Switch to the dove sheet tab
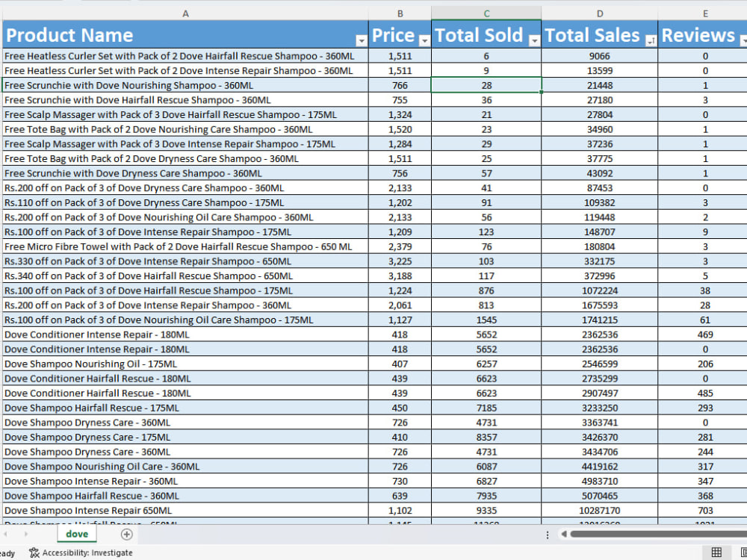The width and height of the screenshot is (747, 560). point(77,534)
